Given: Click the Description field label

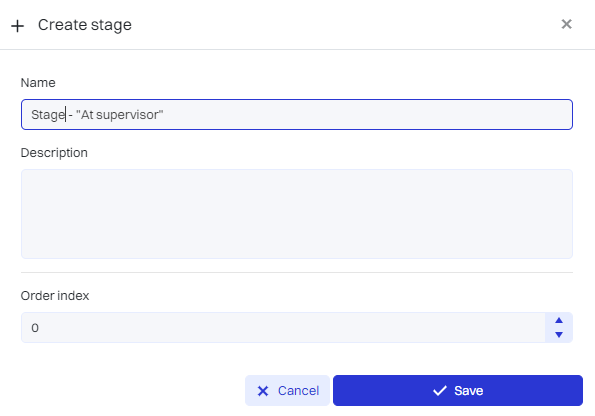Looking at the screenshot, I should click(x=54, y=153).
